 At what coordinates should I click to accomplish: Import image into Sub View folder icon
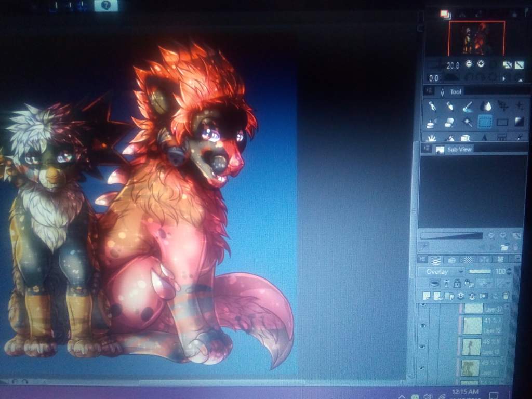[x=504, y=247]
